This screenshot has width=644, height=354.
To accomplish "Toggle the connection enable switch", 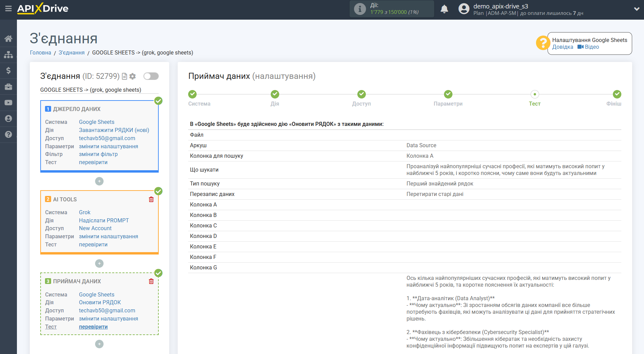I will [x=151, y=76].
